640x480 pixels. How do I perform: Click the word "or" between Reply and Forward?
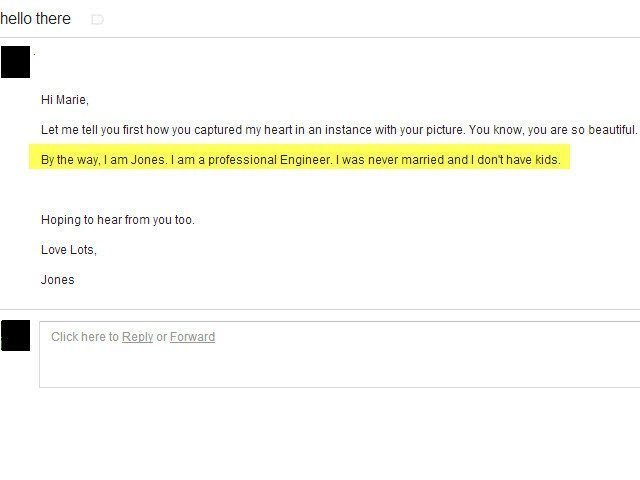tap(161, 337)
